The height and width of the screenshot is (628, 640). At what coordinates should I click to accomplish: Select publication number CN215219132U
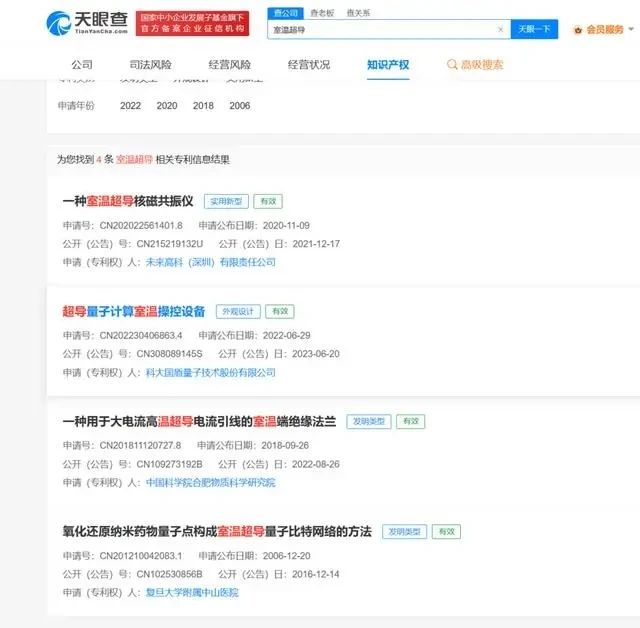(169, 244)
